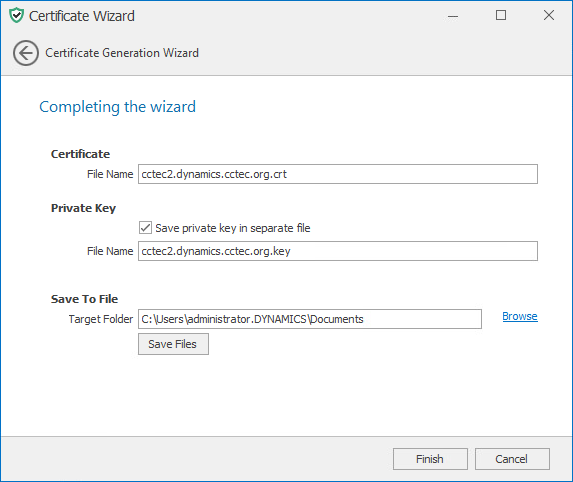Maximize the Certificate Wizard window

click(501, 15)
